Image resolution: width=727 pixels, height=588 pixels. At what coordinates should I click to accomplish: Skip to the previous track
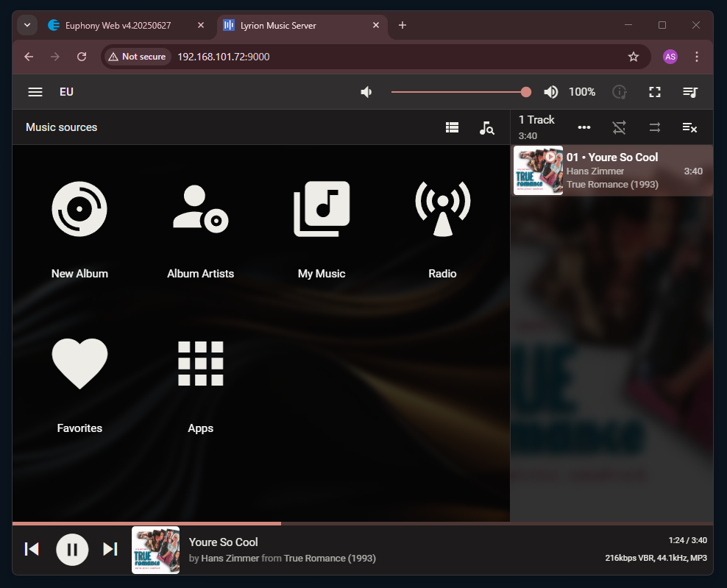[x=32, y=549]
